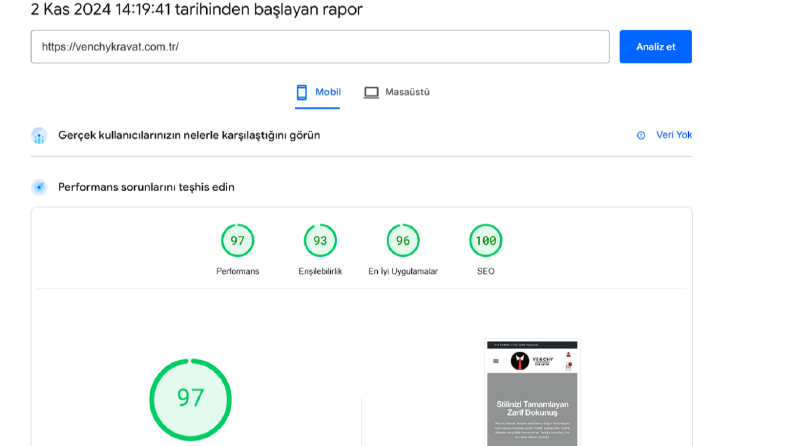This screenshot has height=446, width=793.
Task: Focus the URL input field with venchykravat.com.tr
Action: click(320, 47)
